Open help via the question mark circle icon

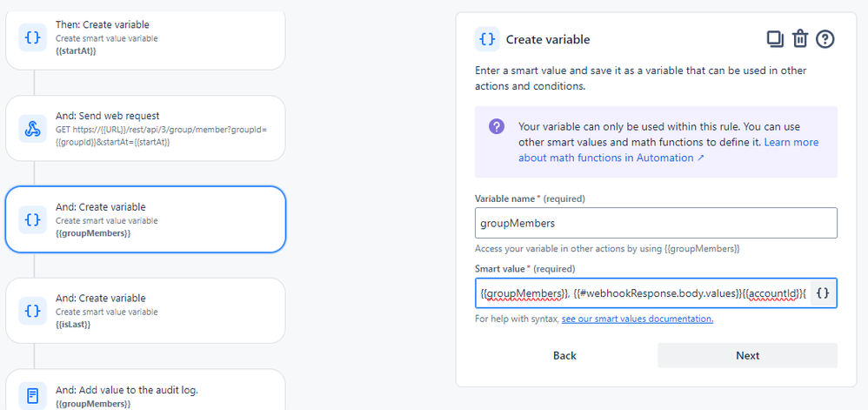[825, 39]
